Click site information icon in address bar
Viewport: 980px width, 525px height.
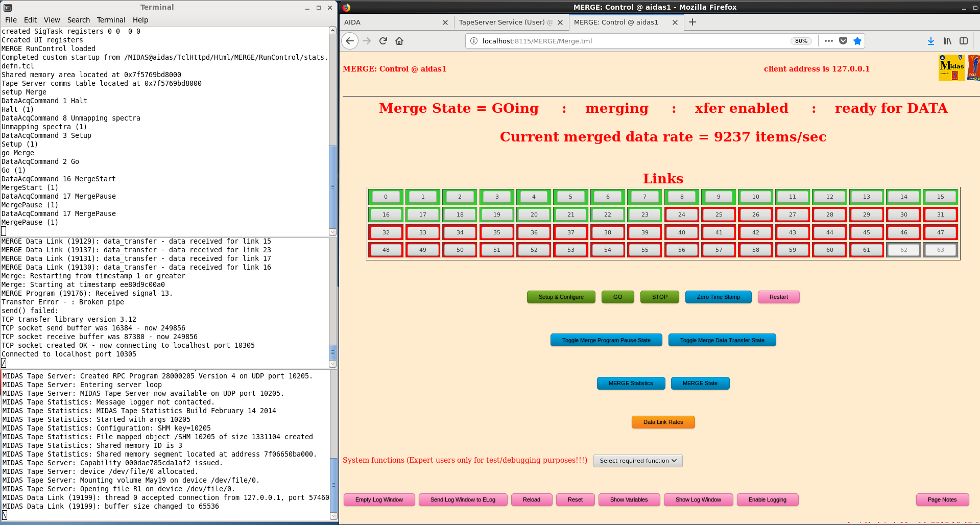(x=473, y=41)
